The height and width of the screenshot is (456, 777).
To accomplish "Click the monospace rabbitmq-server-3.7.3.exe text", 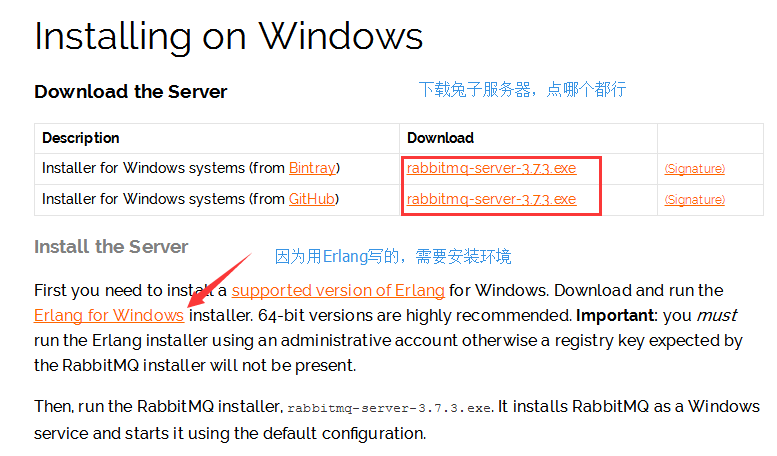I will click(x=390, y=408).
